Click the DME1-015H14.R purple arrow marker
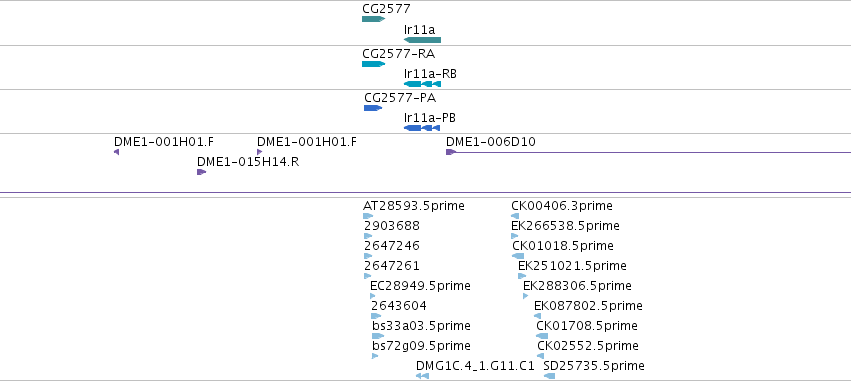The width and height of the screenshot is (851, 381). pos(201,172)
